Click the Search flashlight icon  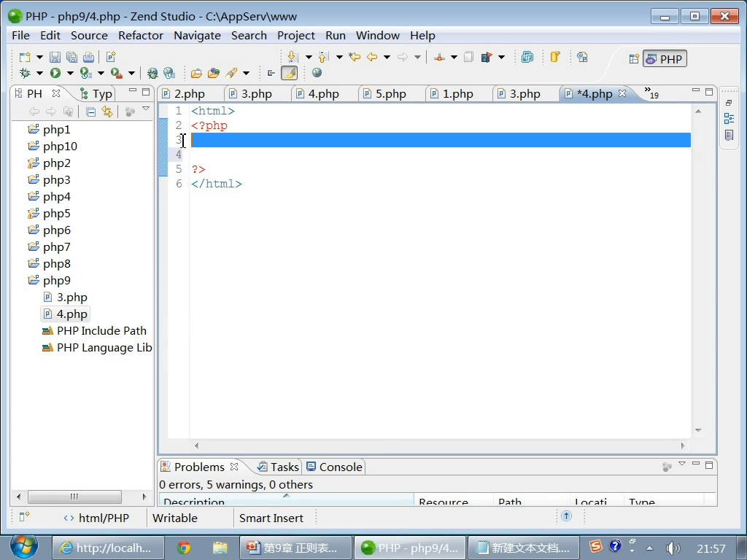coord(231,73)
